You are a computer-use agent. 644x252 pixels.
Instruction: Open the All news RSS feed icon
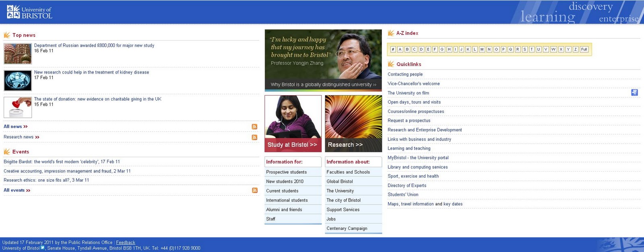pyautogui.click(x=254, y=127)
